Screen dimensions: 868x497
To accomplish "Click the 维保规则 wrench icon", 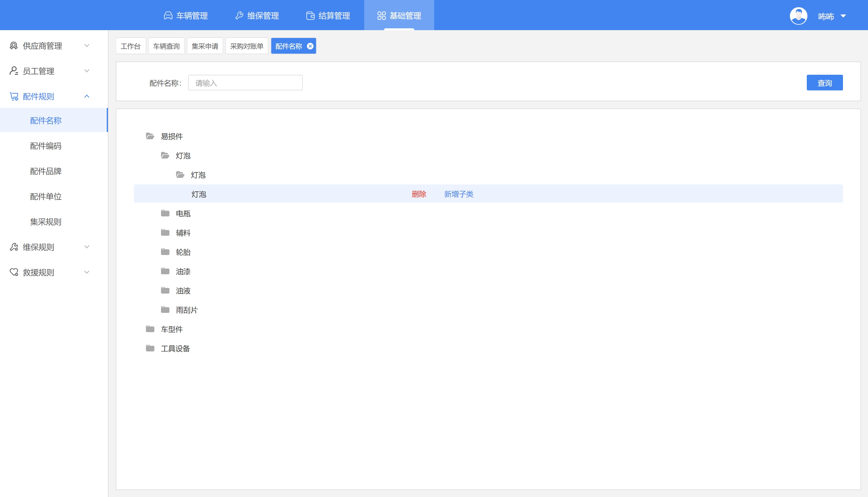I will tap(14, 247).
